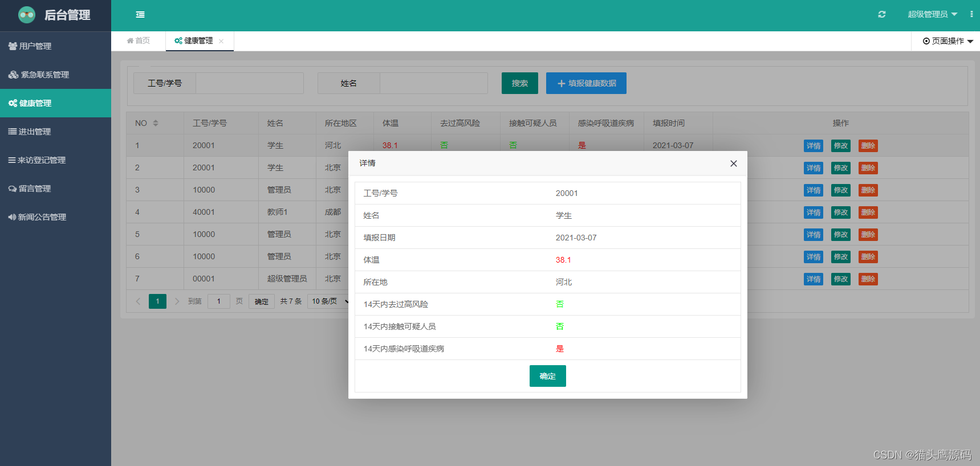
Task: Click 修改 for row 3
Action: pos(841,190)
